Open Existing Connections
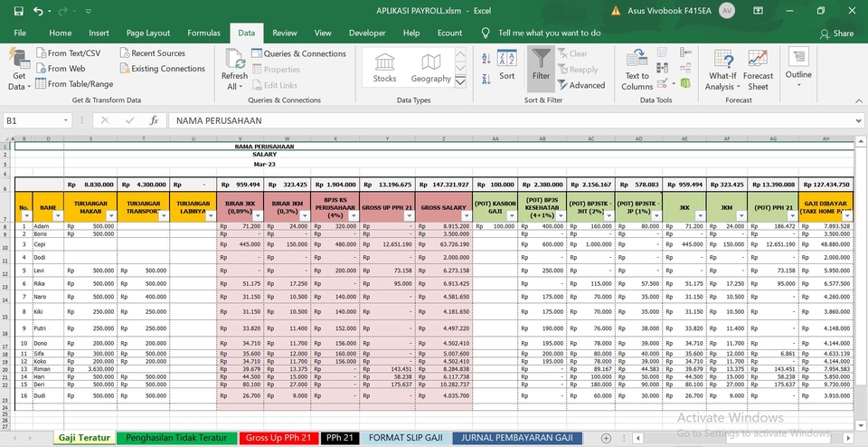This screenshot has height=447, width=868. pyautogui.click(x=162, y=69)
